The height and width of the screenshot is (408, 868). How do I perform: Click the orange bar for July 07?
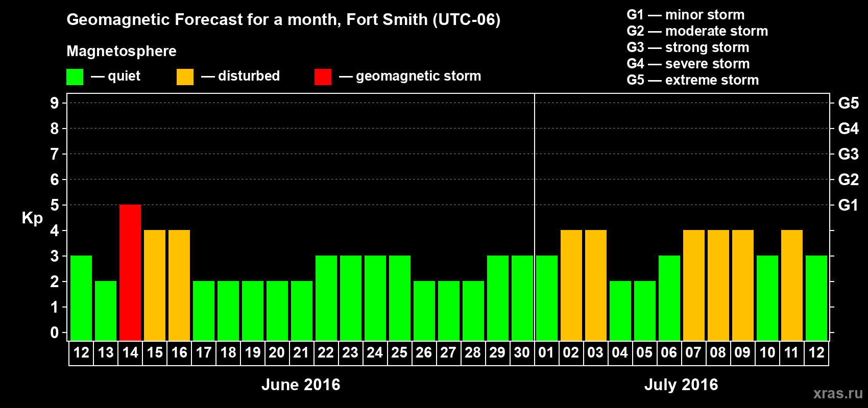694,286
